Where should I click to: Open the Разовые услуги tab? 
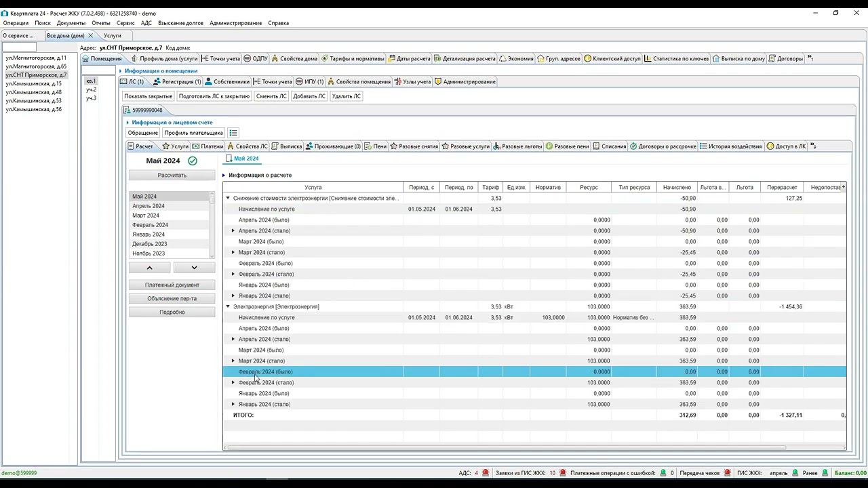[x=466, y=146]
